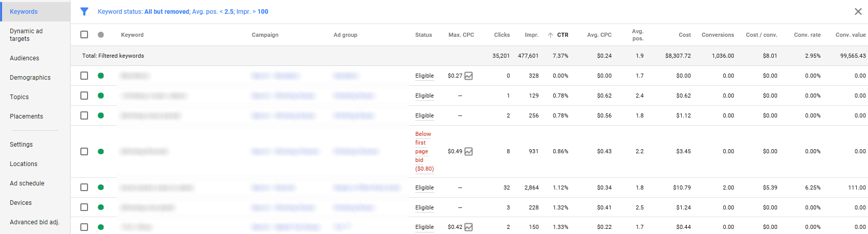868x234 pixels.
Task: Toggle the select-all checkbox in the header
Action: [x=84, y=35]
